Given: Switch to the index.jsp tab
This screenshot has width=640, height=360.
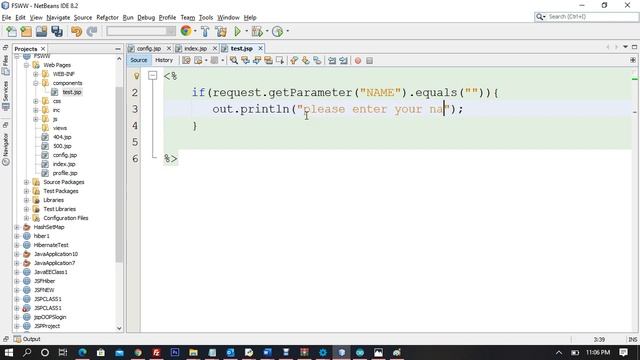Looking at the screenshot, I should point(195,48).
